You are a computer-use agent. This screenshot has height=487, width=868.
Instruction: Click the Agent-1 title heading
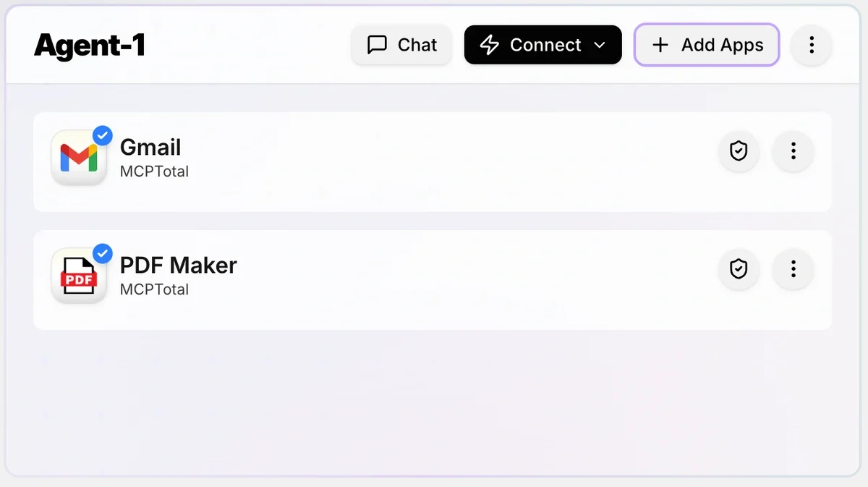[90, 46]
